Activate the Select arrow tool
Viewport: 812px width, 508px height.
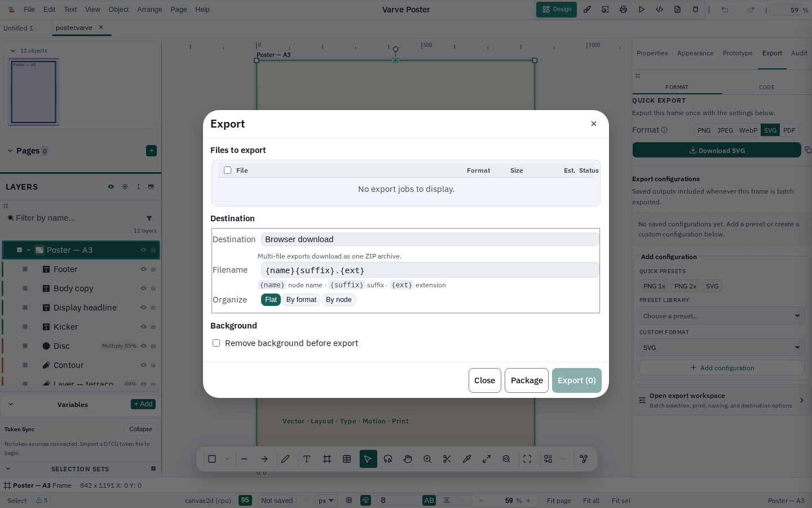click(x=368, y=459)
